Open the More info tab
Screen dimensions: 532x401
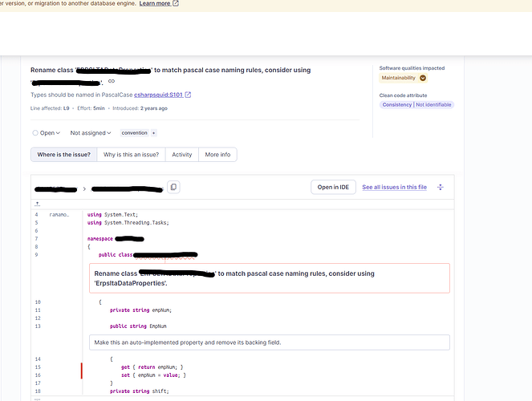pyautogui.click(x=217, y=155)
